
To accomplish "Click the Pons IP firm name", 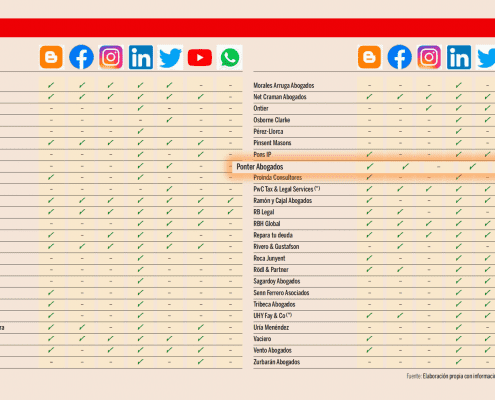I will [262, 154].
